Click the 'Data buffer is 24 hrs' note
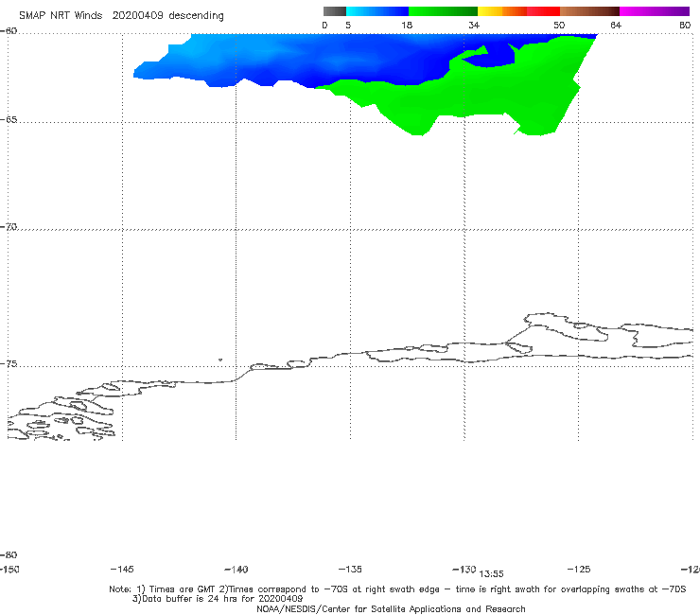The image size is (700, 615). (x=218, y=599)
